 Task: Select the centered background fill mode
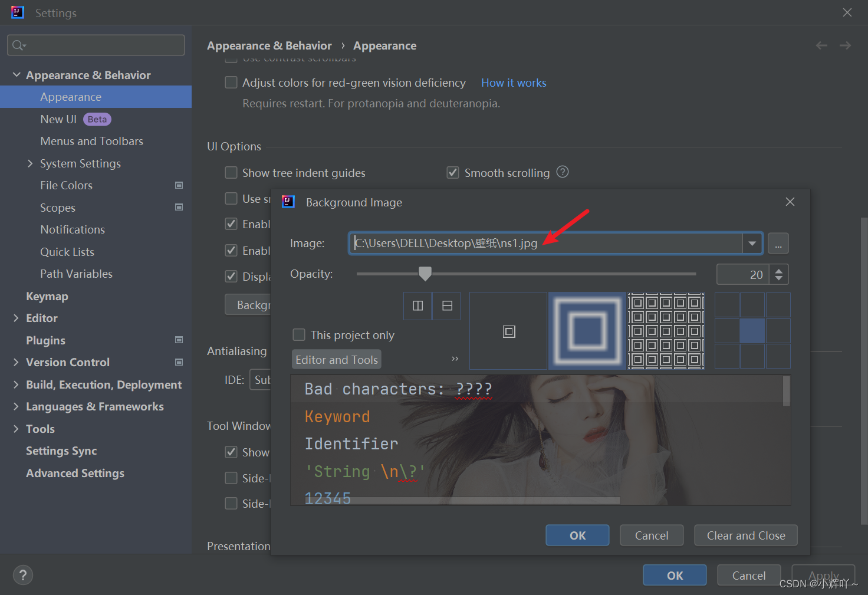[508, 331]
